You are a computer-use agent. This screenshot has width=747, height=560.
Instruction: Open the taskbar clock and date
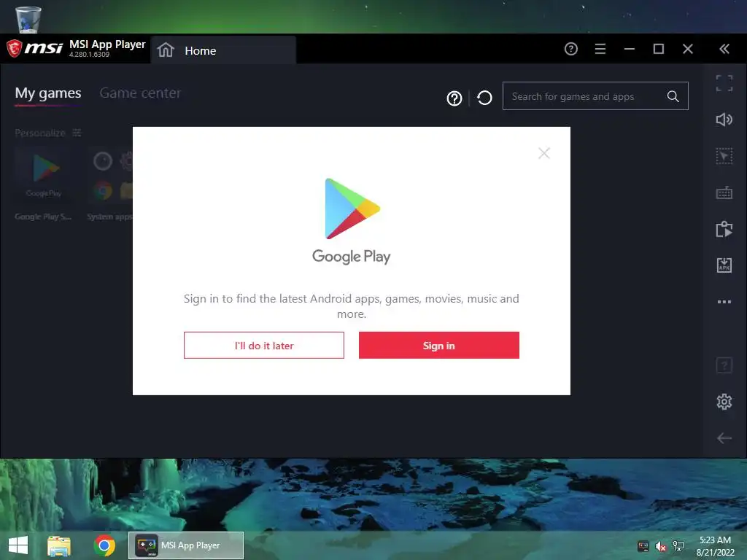(715, 546)
